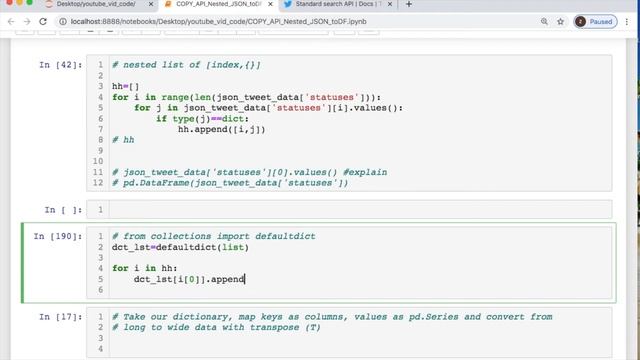This screenshot has width=640, height=360.
Task: Close the Desktop/youtube_vid_code tab
Action: (x=151, y=4)
